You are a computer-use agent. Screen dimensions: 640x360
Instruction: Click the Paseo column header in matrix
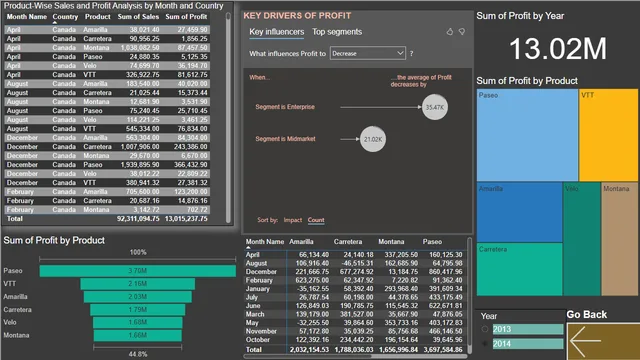click(432, 242)
